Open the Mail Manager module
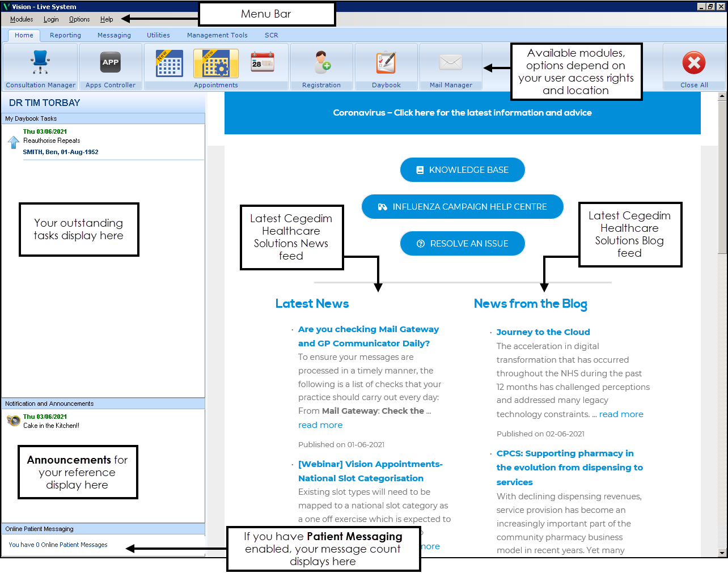Viewport: 728px width, 573px height. pos(451,63)
